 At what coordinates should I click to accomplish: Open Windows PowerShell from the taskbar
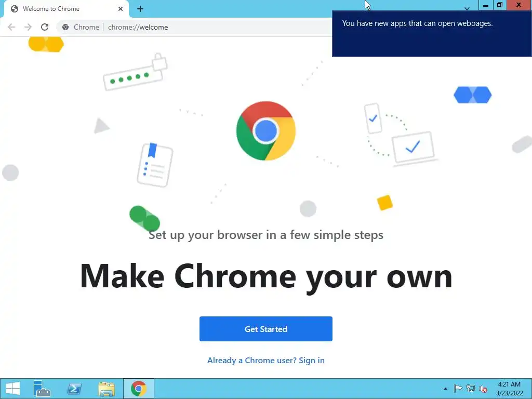pyautogui.click(x=74, y=389)
